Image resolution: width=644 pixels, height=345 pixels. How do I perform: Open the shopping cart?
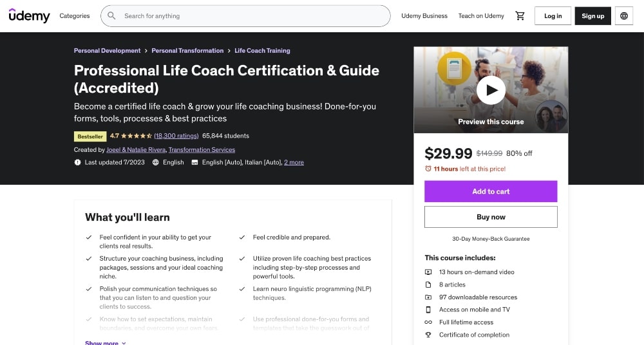(x=520, y=16)
